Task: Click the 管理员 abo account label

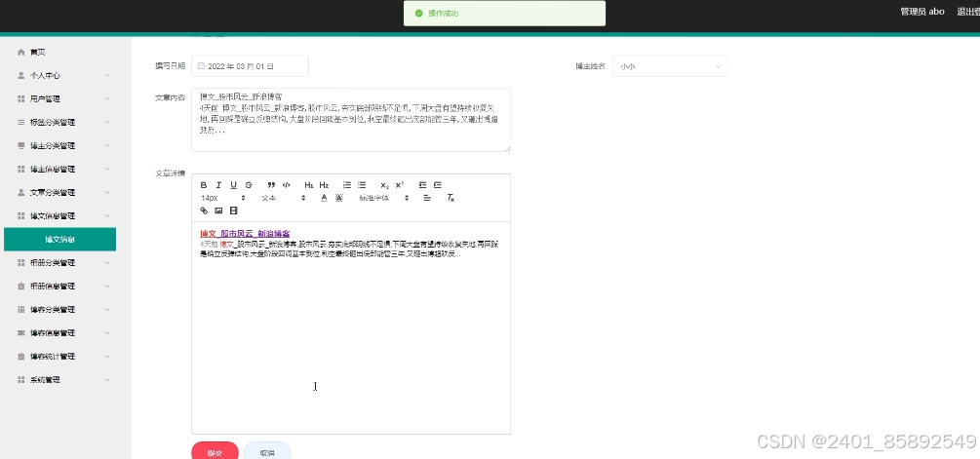Action: (x=921, y=12)
